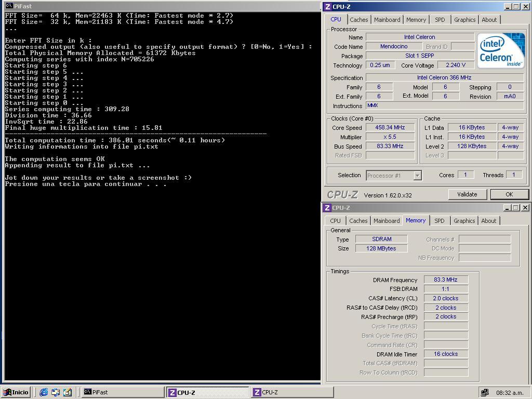
Task: Click the Name field showing Intel Celeron
Action: click(420, 37)
